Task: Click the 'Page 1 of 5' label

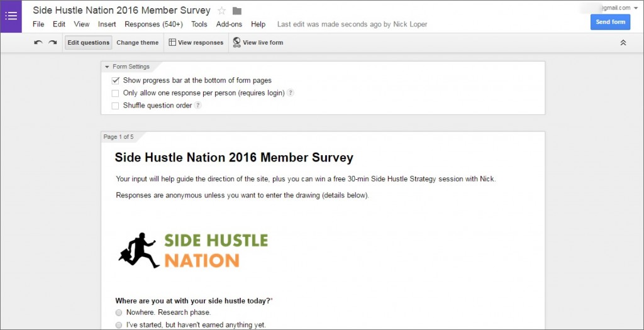Action: click(x=118, y=136)
